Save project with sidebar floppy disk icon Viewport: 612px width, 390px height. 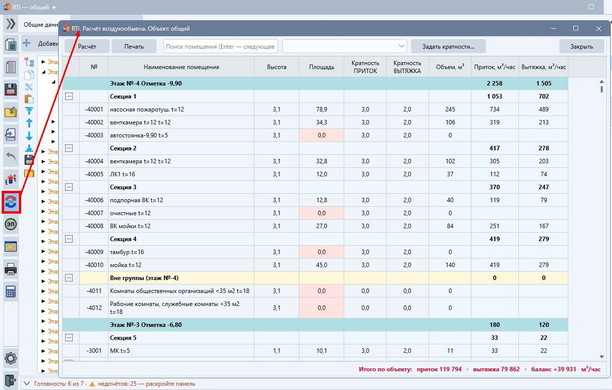point(11,89)
